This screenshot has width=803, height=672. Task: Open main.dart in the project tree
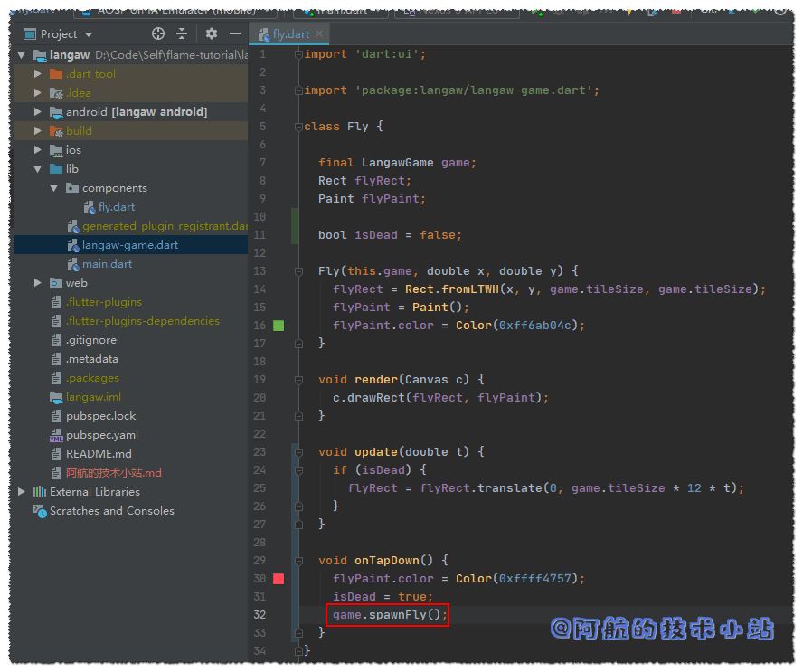(x=107, y=264)
